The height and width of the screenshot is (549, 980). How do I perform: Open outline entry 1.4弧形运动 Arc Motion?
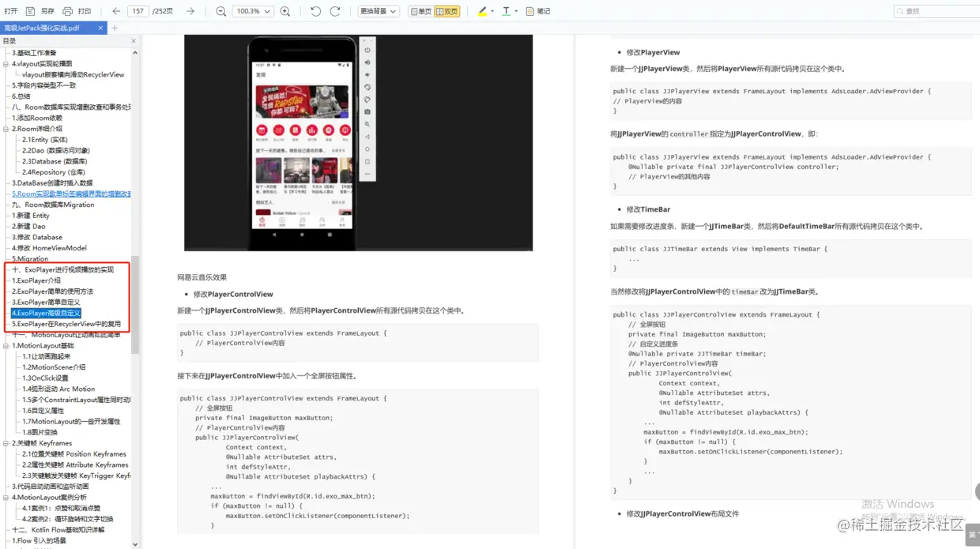(x=58, y=389)
